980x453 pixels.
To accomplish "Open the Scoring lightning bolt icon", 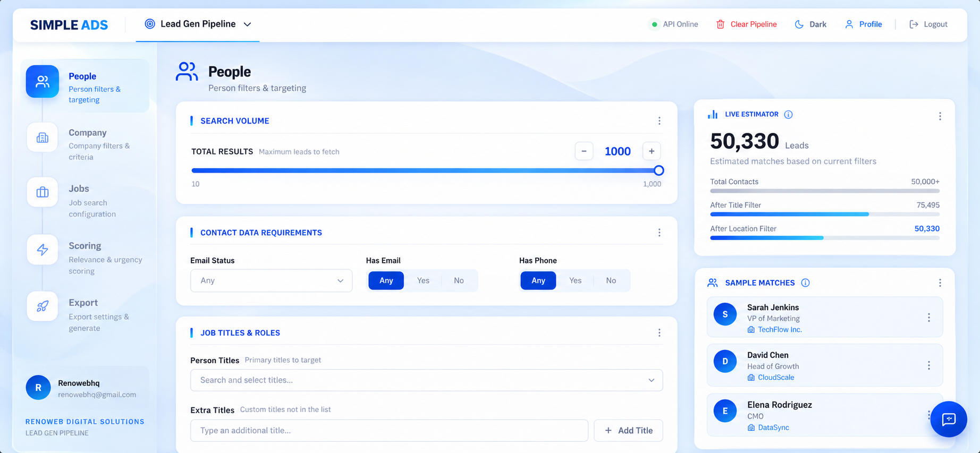I will 43,250.
